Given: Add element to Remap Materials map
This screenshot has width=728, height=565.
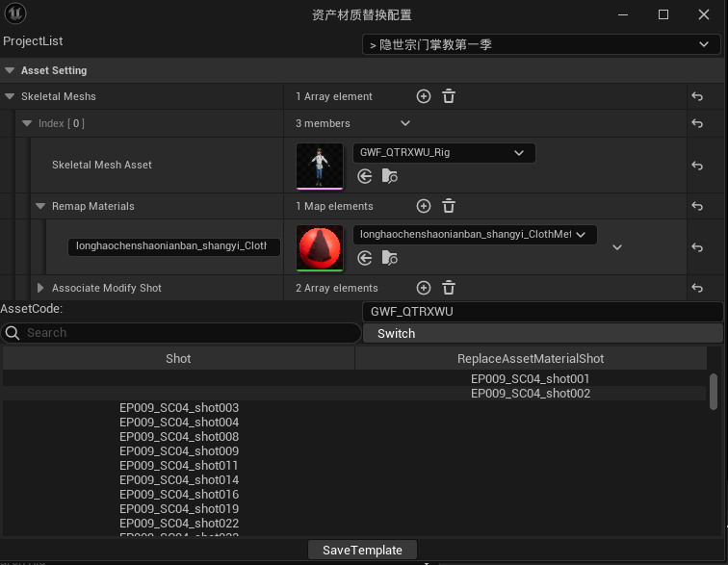Looking at the screenshot, I should 423,206.
